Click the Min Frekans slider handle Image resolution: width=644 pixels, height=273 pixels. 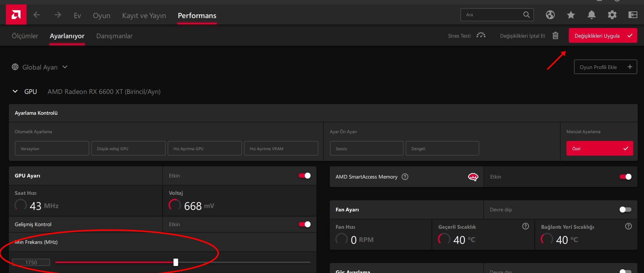[x=176, y=262]
